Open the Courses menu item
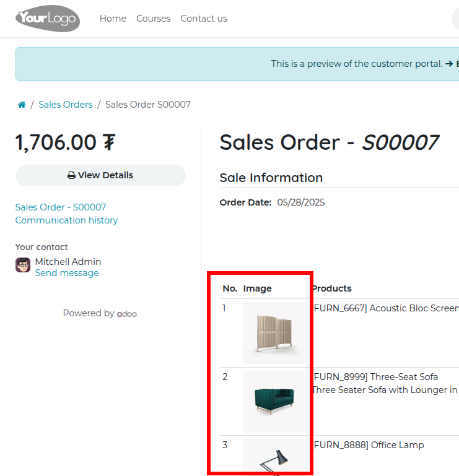The image size is (459, 476). [153, 19]
